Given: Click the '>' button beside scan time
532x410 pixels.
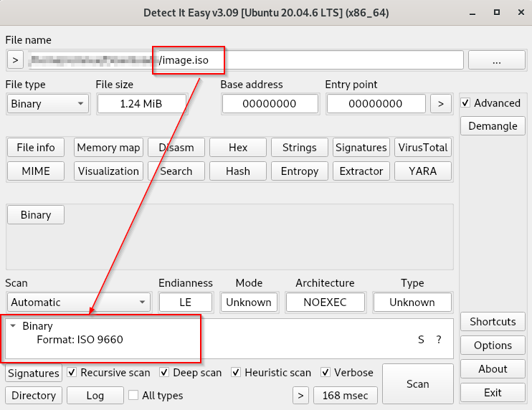Looking at the screenshot, I should click(x=301, y=396).
